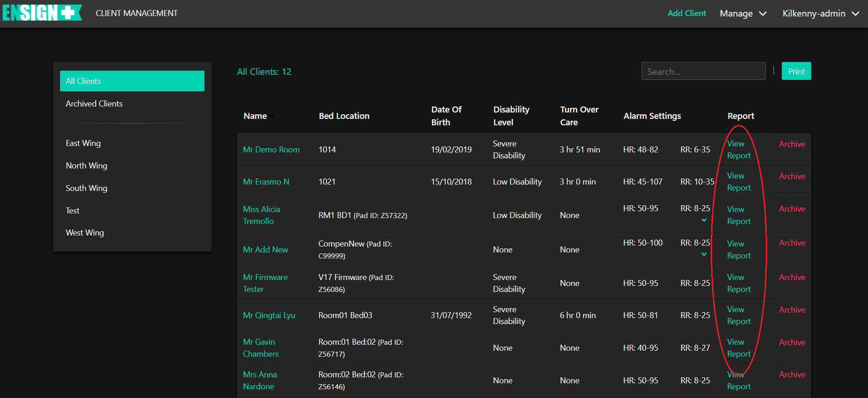The image size is (868, 398).
Task: Select the West Wing location
Action: 84,233
